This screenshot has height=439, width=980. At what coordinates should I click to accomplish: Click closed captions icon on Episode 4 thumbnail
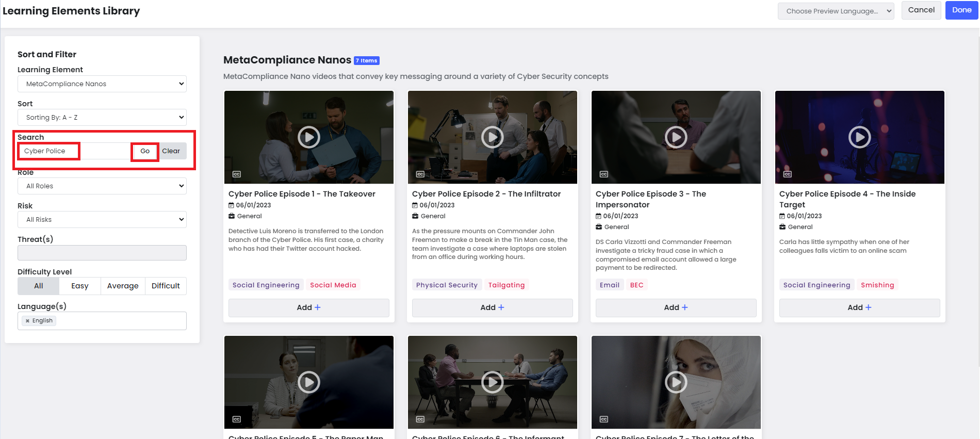[x=788, y=174]
